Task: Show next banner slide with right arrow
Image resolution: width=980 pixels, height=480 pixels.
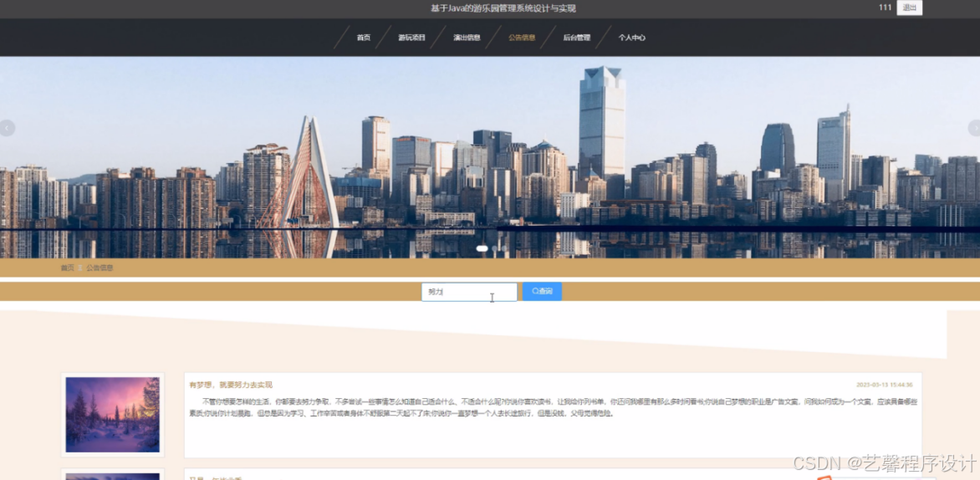Action: [974, 128]
